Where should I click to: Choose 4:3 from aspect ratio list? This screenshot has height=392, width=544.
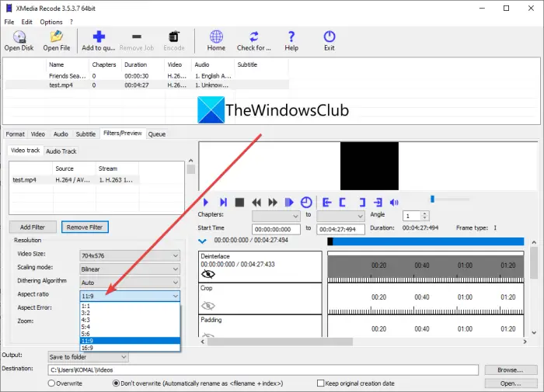pyautogui.click(x=130, y=320)
